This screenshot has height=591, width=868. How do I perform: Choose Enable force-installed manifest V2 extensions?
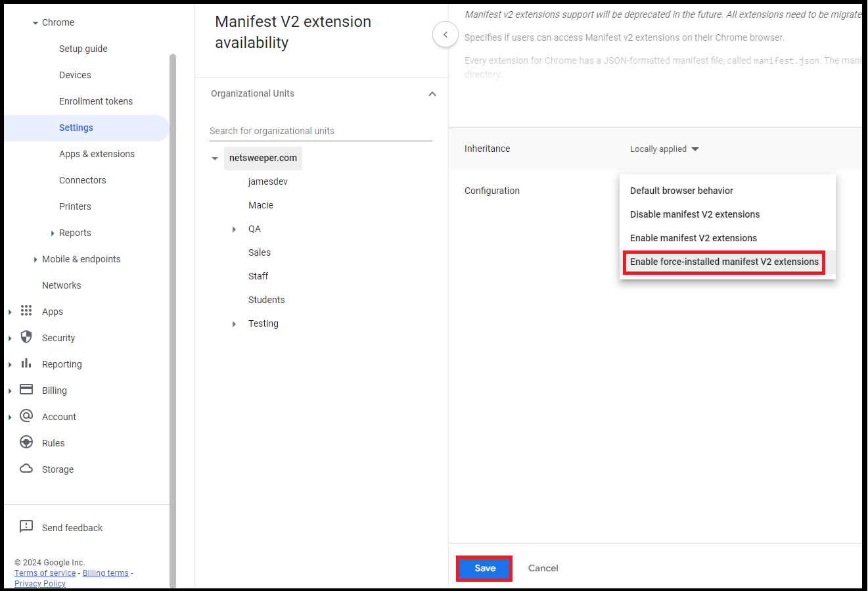point(727,262)
